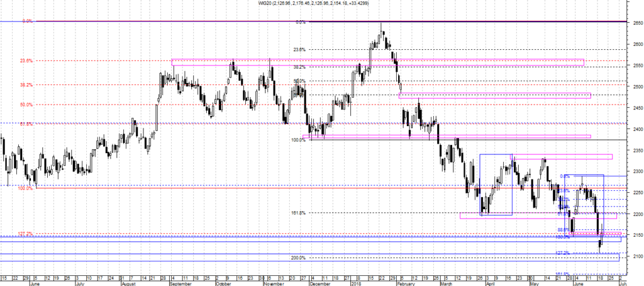Select the red 127.2% extension label
The image size is (644, 286).
click(x=25, y=234)
